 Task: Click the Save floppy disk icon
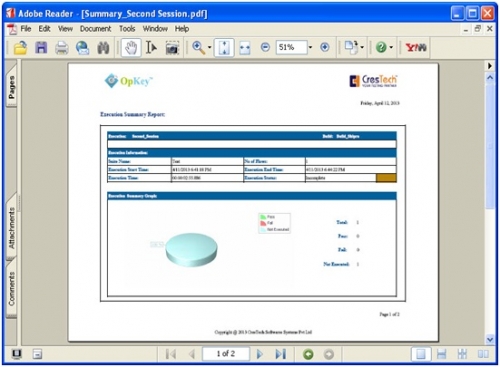(41, 48)
